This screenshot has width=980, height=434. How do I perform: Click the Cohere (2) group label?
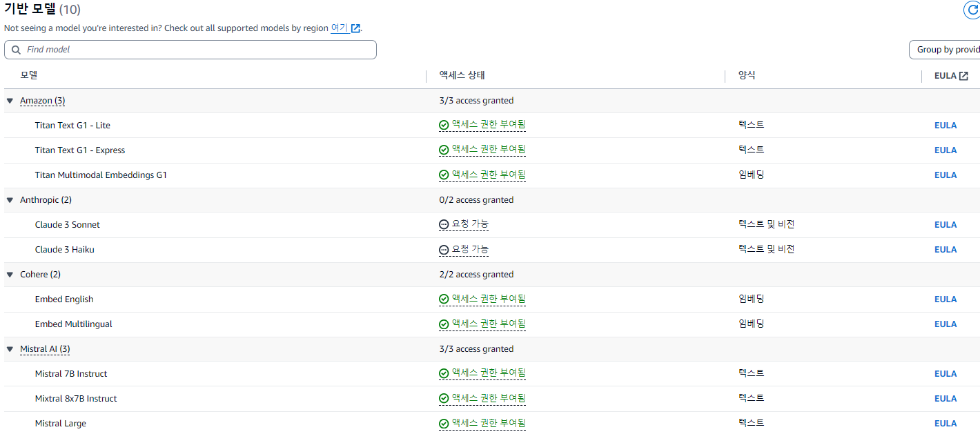coord(40,275)
